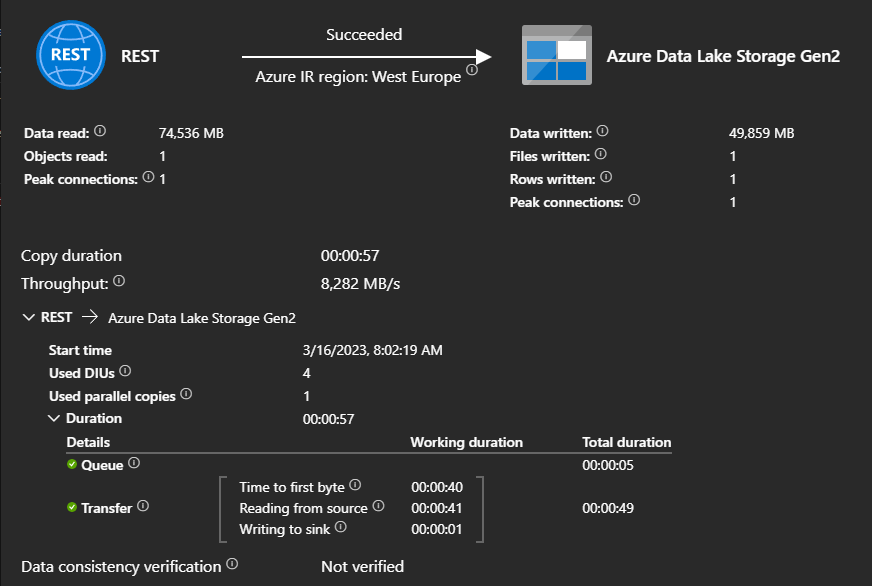Image resolution: width=872 pixels, height=586 pixels.
Task: Click info icon beside Data written
Action: tap(602, 131)
